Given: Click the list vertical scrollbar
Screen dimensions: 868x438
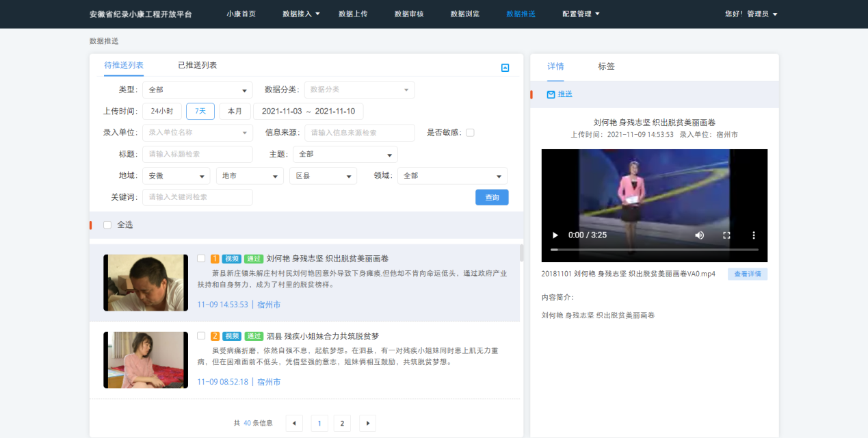Looking at the screenshot, I should click(522, 253).
